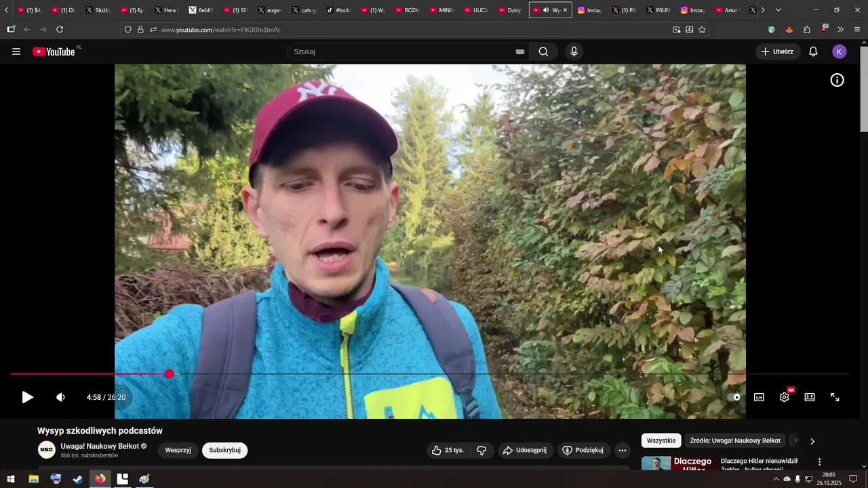The height and width of the screenshot is (488, 868).
Task: Click the magnifier search button
Action: click(x=543, y=52)
